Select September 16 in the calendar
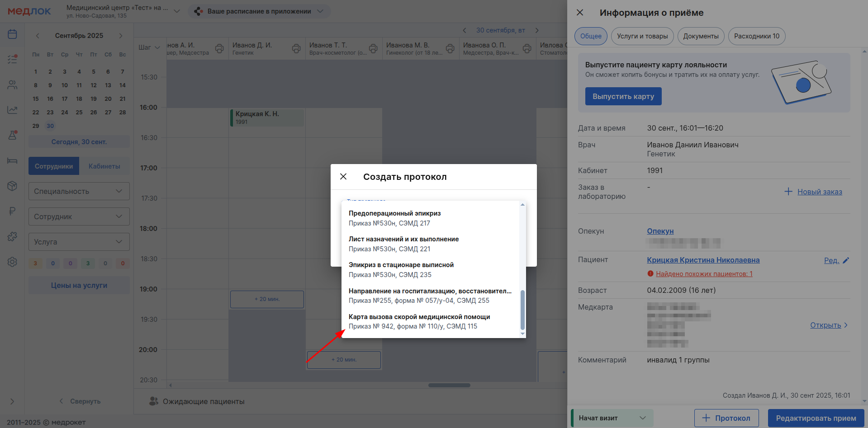Viewport: 868px width, 428px height. pyautogui.click(x=50, y=99)
